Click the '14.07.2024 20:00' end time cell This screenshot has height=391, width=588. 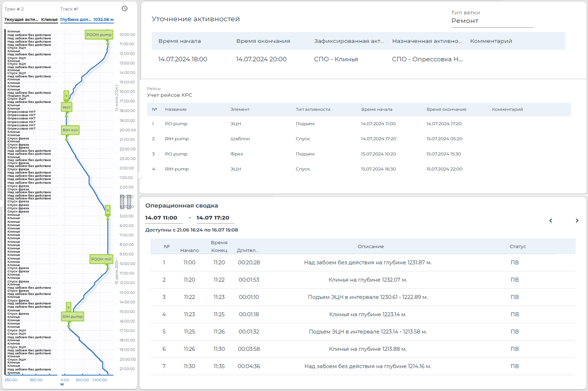[x=261, y=59]
